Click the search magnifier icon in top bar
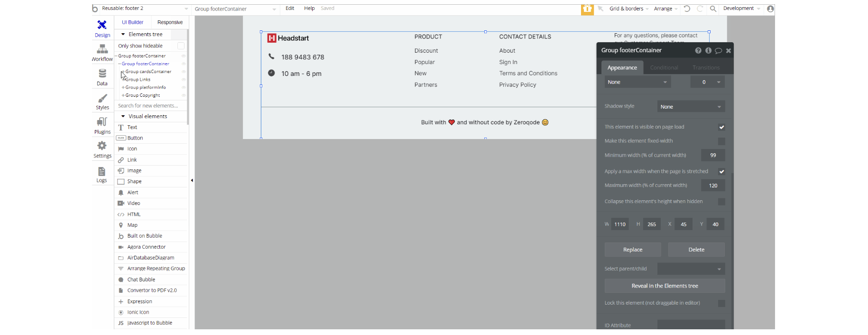This screenshot has height=335, width=868. (713, 9)
